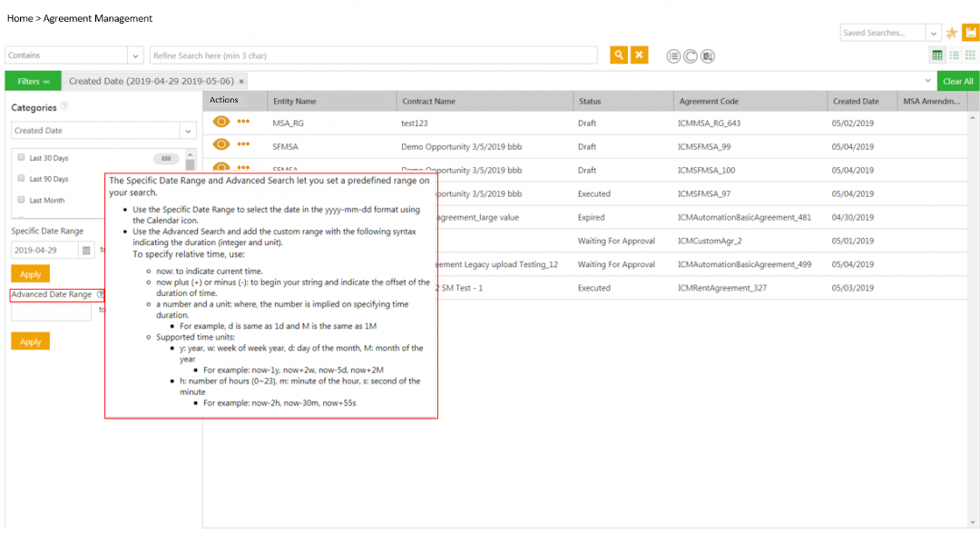Switch to list view icon
Image resolution: width=980 pixels, height=534 pixels.
click(954, 55)
